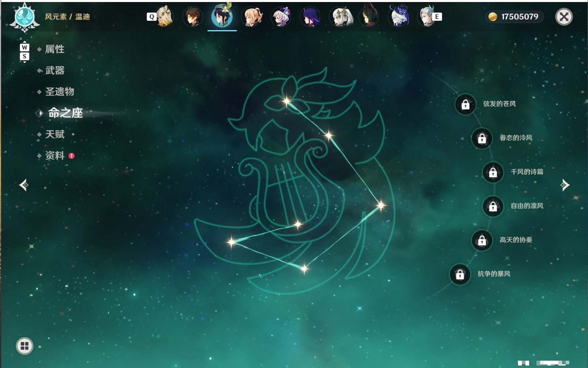Click the lock icon beside 眷恋的泠风
Viewport: 588px width, 368px height.
pyautogui.click(x=482, y=138)
